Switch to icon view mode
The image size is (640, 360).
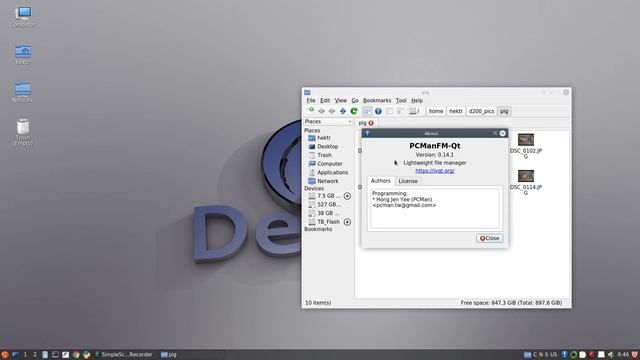[x=367, y=111]
